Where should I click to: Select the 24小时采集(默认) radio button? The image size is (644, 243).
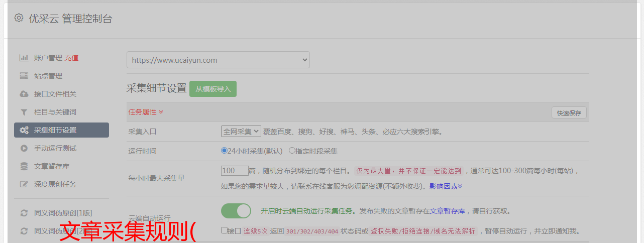tap(224, 151)
